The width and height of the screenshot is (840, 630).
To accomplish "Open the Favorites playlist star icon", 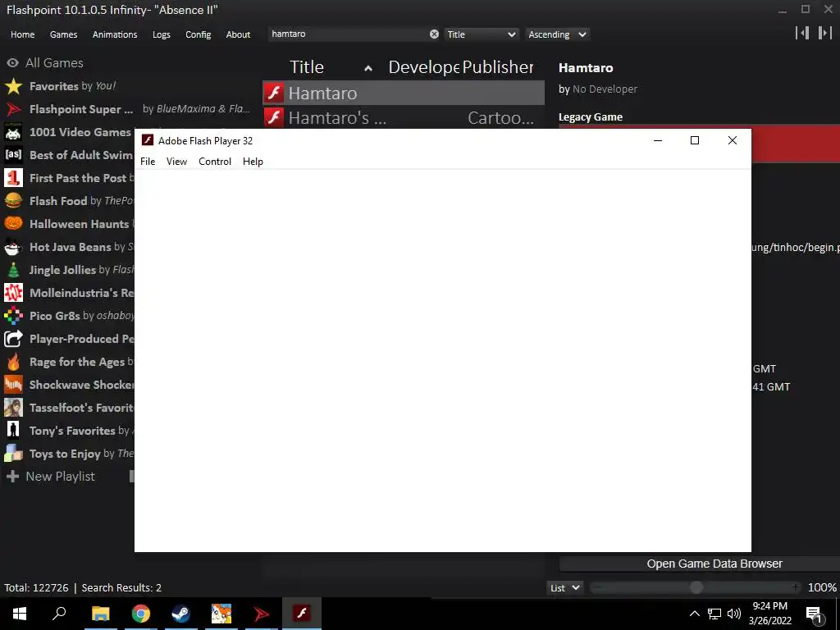I will (13, 86).
